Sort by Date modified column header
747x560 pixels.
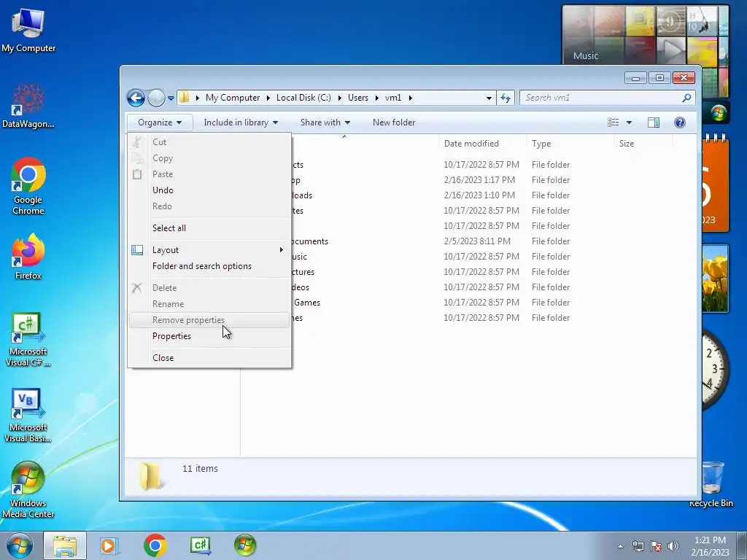click(483, 144)
